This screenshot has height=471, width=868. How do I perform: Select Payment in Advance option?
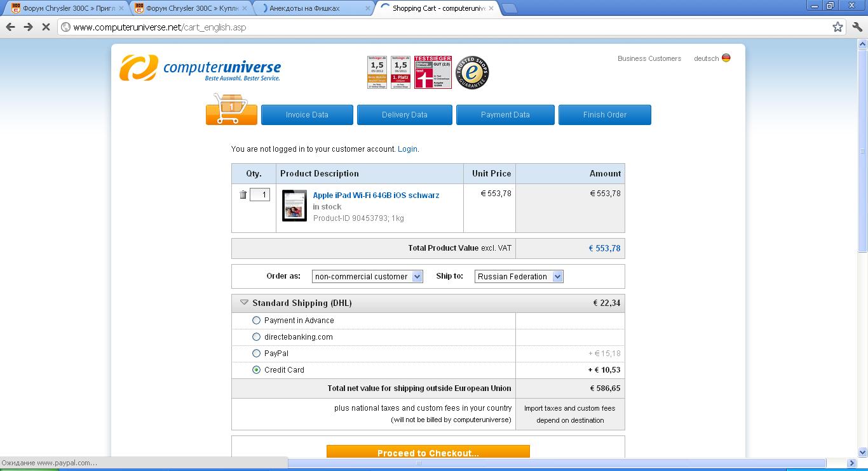[256, 321]
